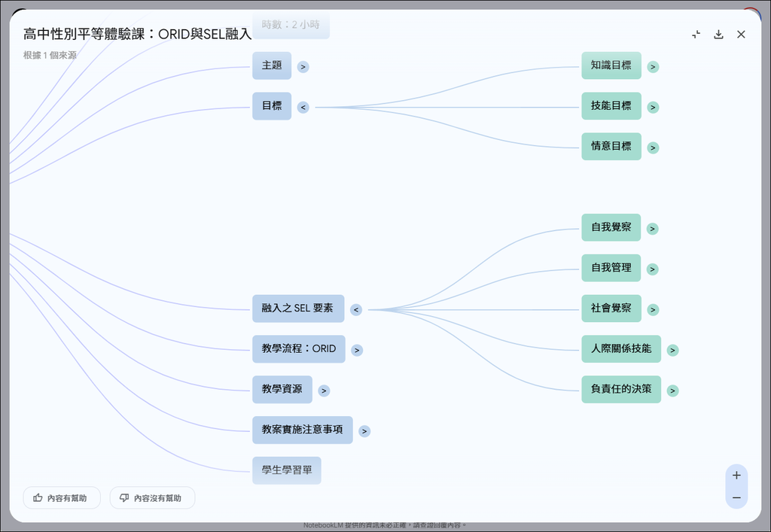The width and height of the screenshot is (771, 532).
Task: Select the 融入之 SEL 要素 node
Action: pyautogui.click(x=298, y=309)
